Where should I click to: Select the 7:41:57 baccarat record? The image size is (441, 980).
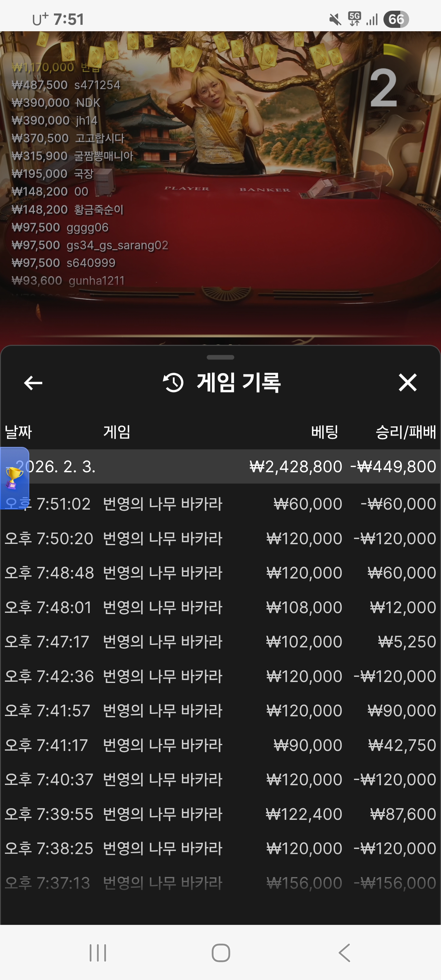coord(220,710)
